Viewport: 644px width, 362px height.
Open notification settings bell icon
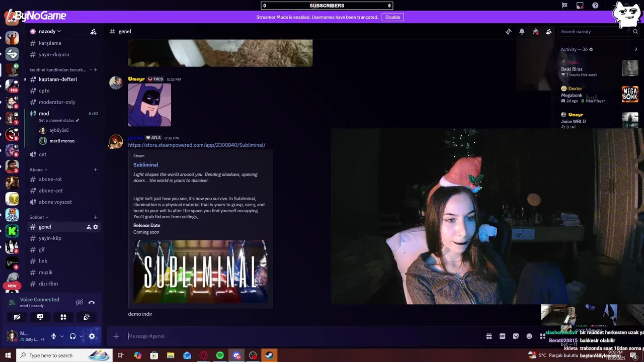pos(522,32)
